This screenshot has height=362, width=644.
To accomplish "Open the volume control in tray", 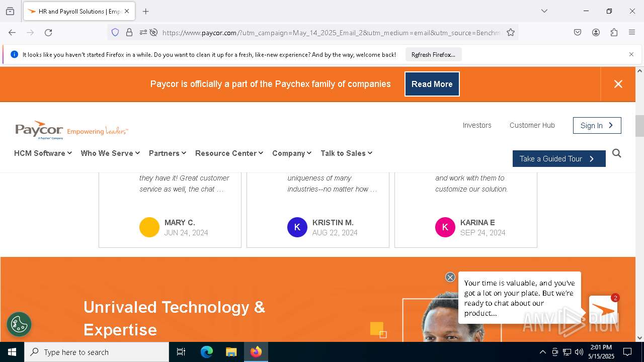I will (x=579, y=352).
